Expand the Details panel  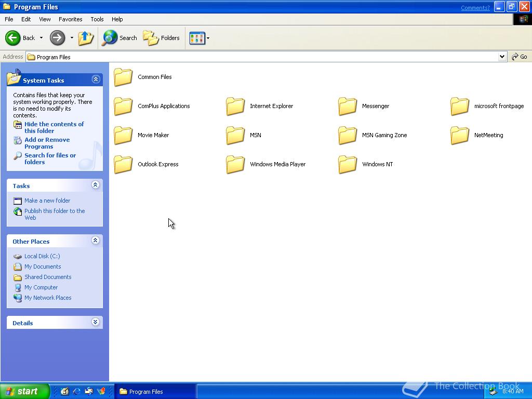pyautogui.click(x=96, y=322)
